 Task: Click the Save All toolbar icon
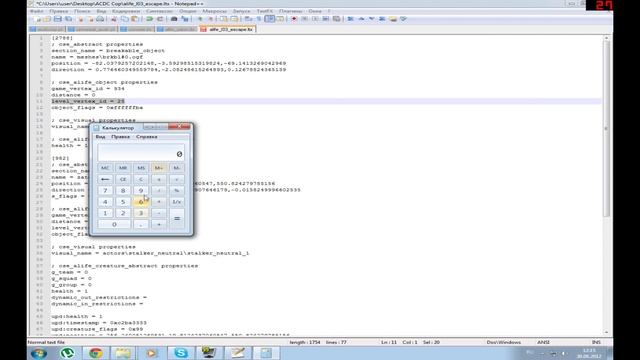coord(69,19)
